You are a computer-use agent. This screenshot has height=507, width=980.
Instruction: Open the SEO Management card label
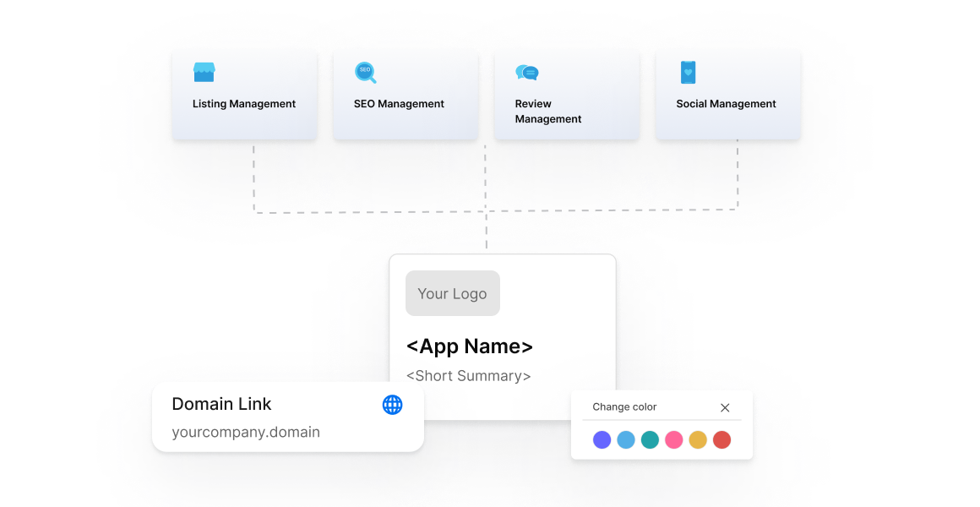point(399,104)
